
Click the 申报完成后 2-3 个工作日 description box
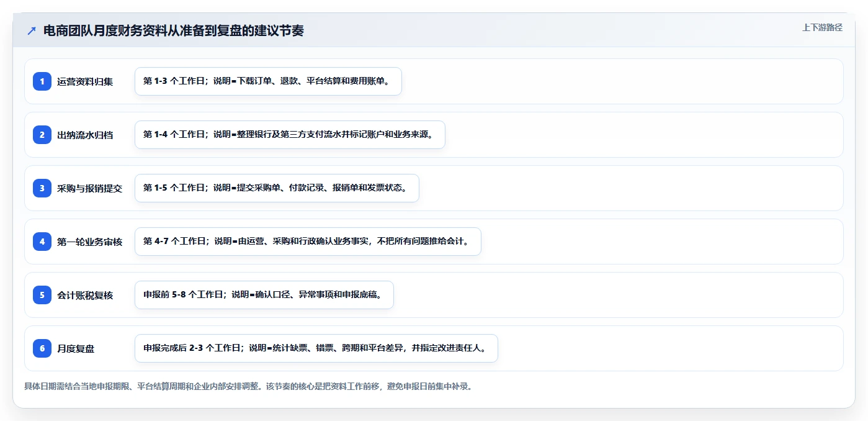click(316, 348)
